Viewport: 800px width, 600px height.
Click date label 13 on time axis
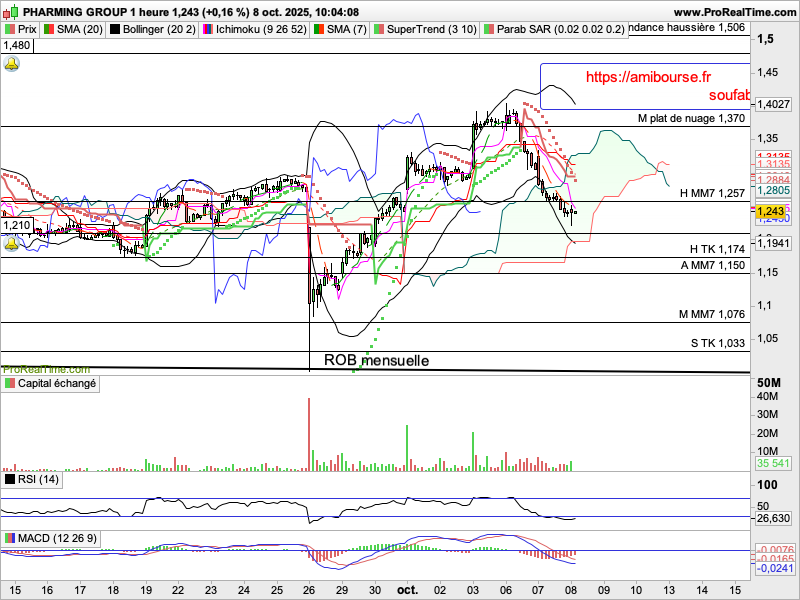point(669,590)
